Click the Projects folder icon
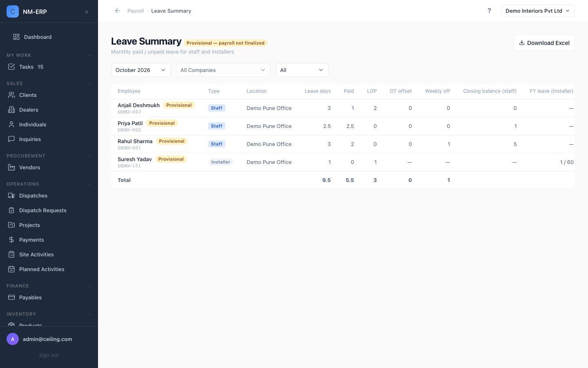This screenshot has height=368, width=588. pos(11,225)
